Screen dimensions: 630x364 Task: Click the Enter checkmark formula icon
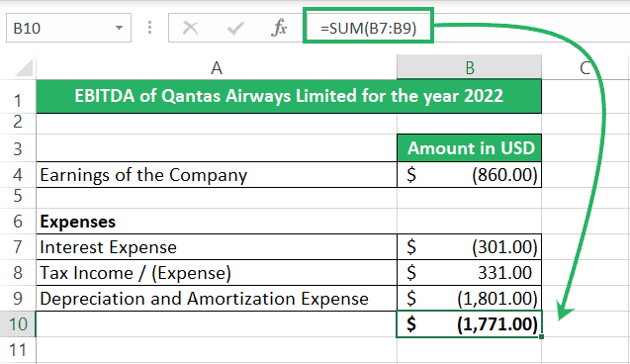(235, 28)
